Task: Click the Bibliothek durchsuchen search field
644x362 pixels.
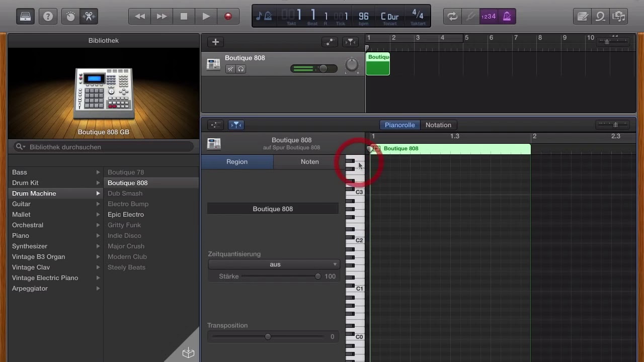Action: pos(104,147)
